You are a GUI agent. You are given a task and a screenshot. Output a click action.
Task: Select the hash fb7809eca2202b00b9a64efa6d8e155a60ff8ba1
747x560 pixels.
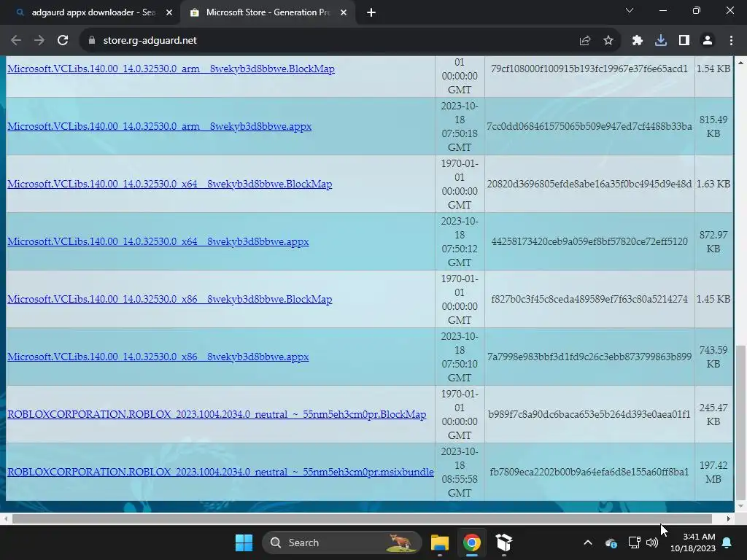pyautogui.click(x=589, y=472)
